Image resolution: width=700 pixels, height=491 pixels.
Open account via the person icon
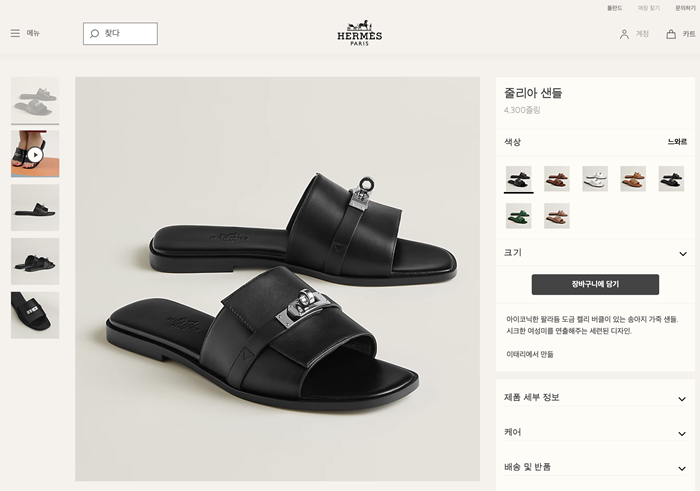(x=624, y=34)
